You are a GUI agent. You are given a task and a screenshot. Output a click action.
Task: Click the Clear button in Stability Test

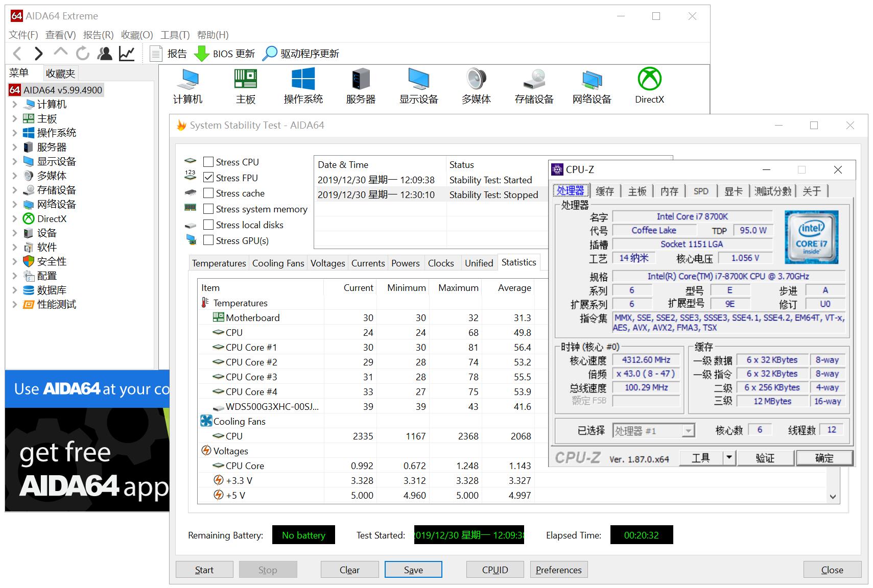(349, 570)
